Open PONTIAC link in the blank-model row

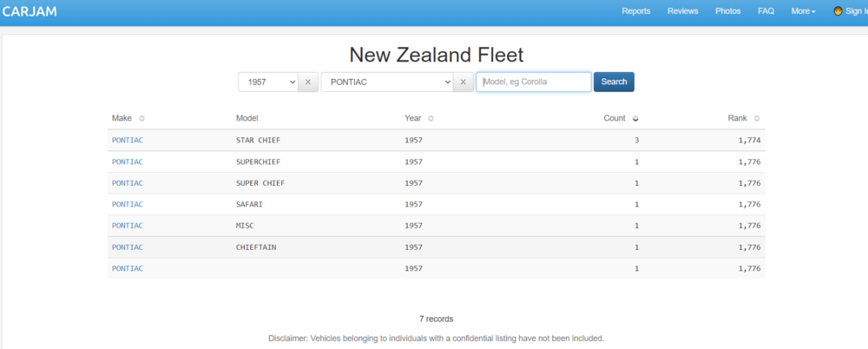[x=128, y=268]
